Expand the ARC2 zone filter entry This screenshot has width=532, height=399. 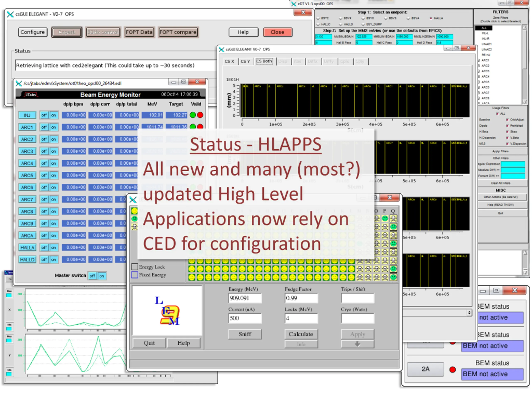[479, 66]
